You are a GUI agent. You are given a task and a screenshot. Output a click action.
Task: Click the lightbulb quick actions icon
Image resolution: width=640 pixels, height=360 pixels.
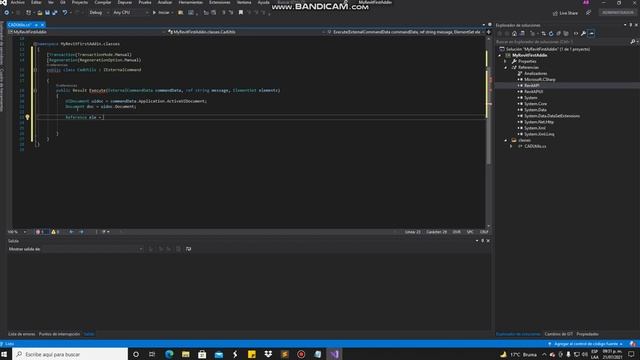coord(27,117)
